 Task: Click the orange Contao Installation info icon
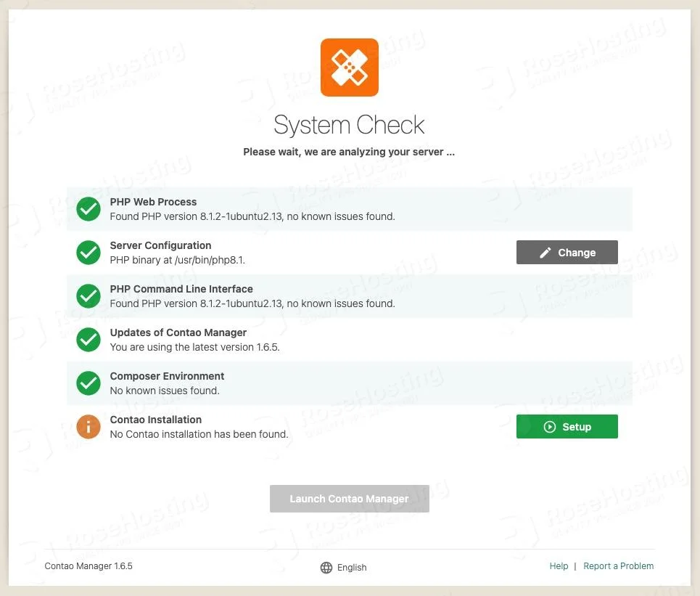point(88,427)
